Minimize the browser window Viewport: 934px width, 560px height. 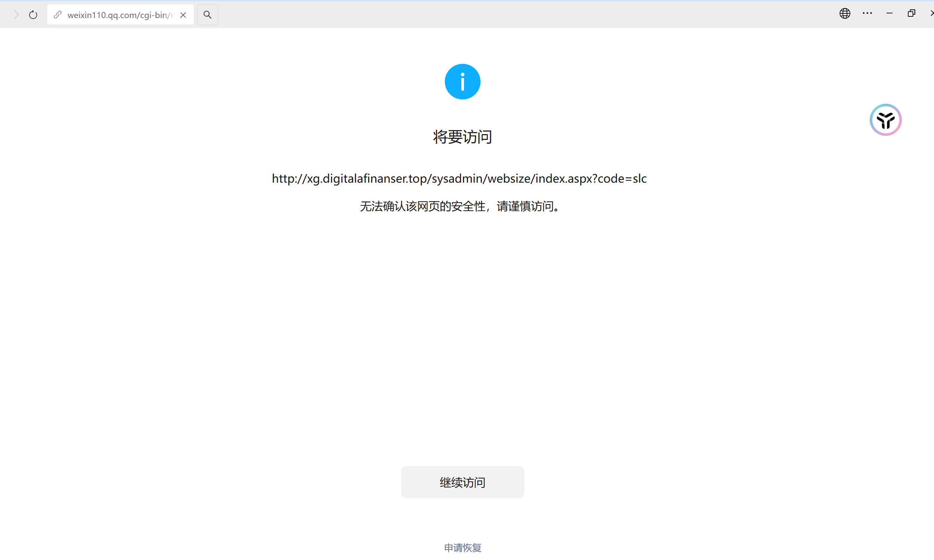pyautogui.click(x=889, y=14)
